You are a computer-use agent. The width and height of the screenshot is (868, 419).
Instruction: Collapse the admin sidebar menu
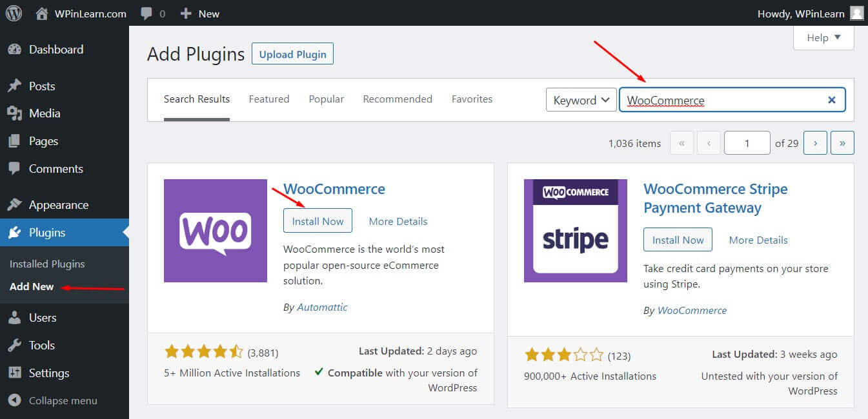pyautogui.click(x=54, y=400)
